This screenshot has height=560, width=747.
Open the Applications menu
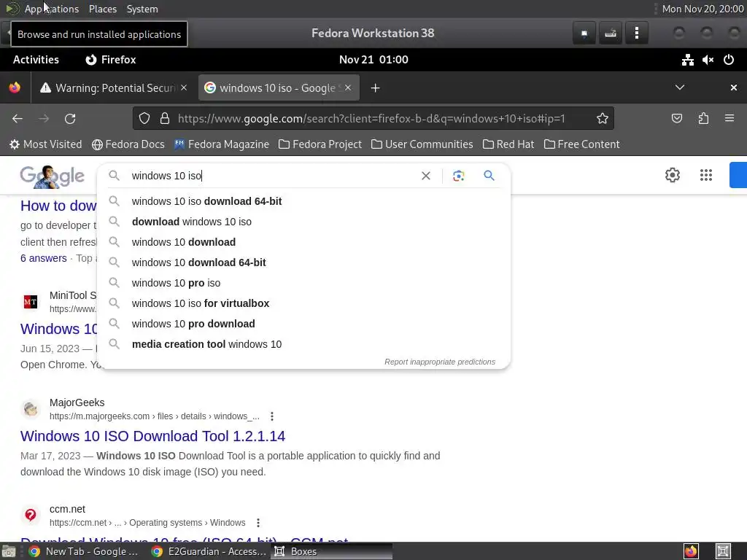click(52, 9)
